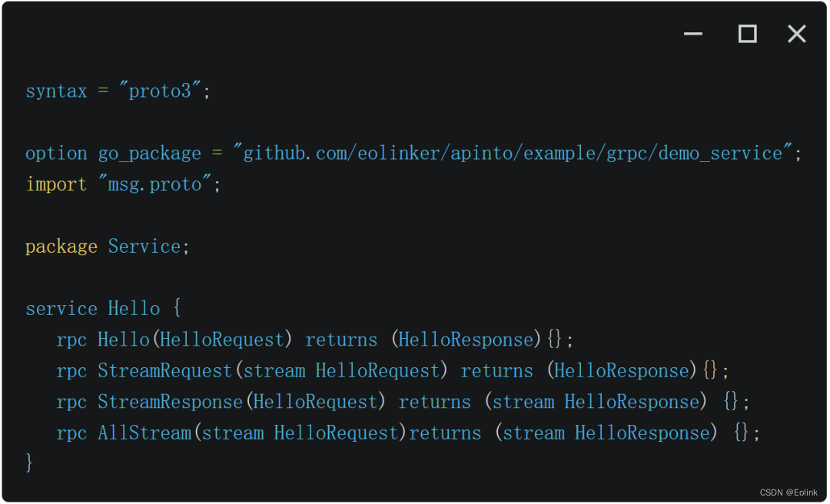Click the minimize window icon
830x504 pixels.
(x=693, y=34)
